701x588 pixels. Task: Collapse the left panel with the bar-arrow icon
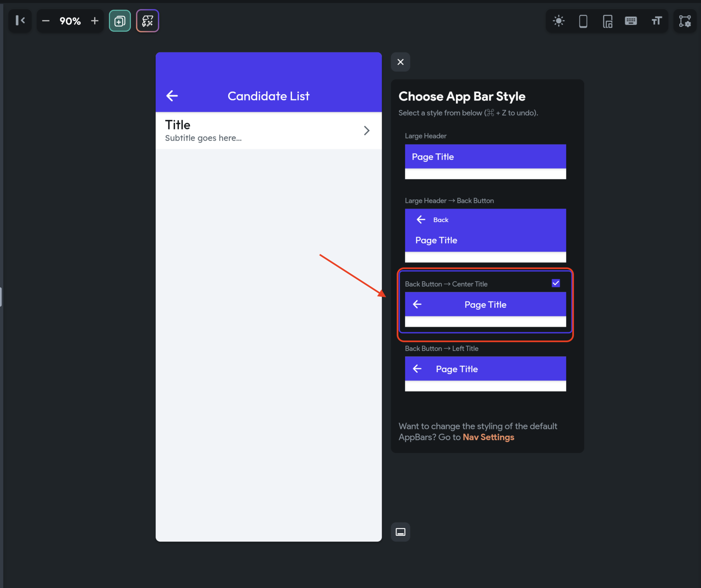click(20, 21)
